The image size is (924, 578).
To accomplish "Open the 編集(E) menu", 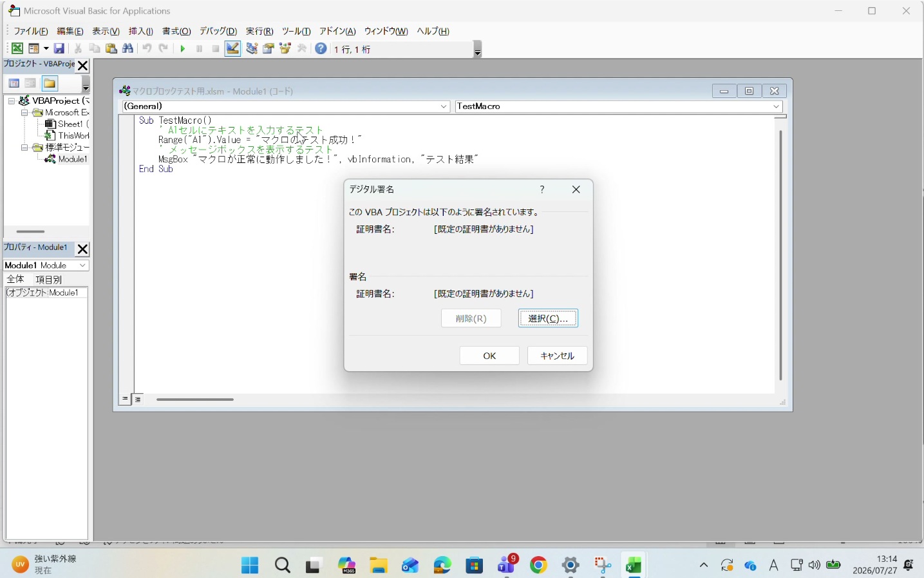I will (70, 31).
